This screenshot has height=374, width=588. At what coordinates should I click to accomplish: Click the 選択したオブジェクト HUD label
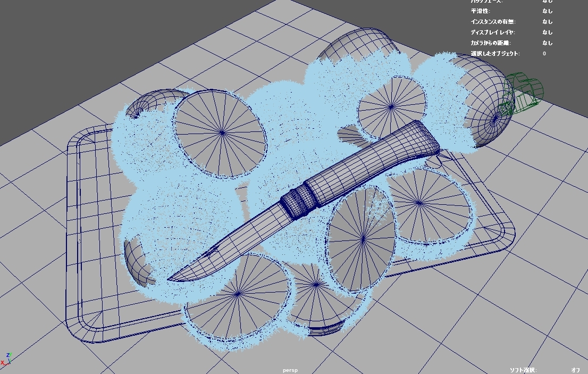[495, 53]
